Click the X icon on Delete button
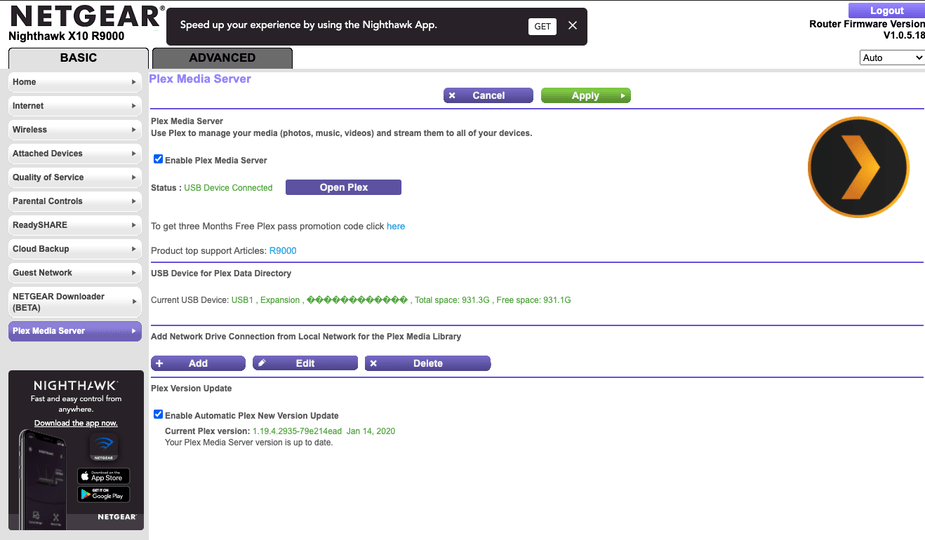The width and height of the screenshot is (925, 540). pyautogui.click(x=373, y=364)
